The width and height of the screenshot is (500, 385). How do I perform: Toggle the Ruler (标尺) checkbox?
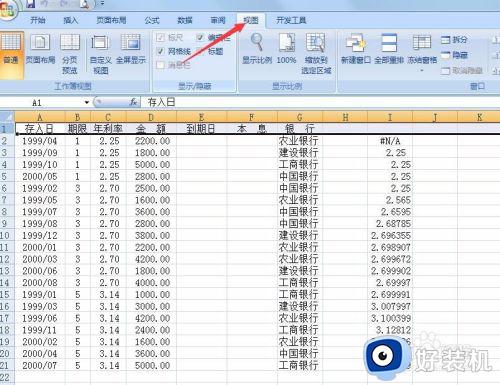tap(161, 38)
